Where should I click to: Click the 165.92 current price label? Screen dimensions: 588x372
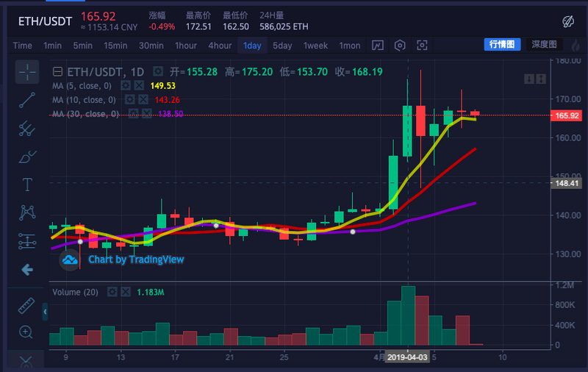567,115
